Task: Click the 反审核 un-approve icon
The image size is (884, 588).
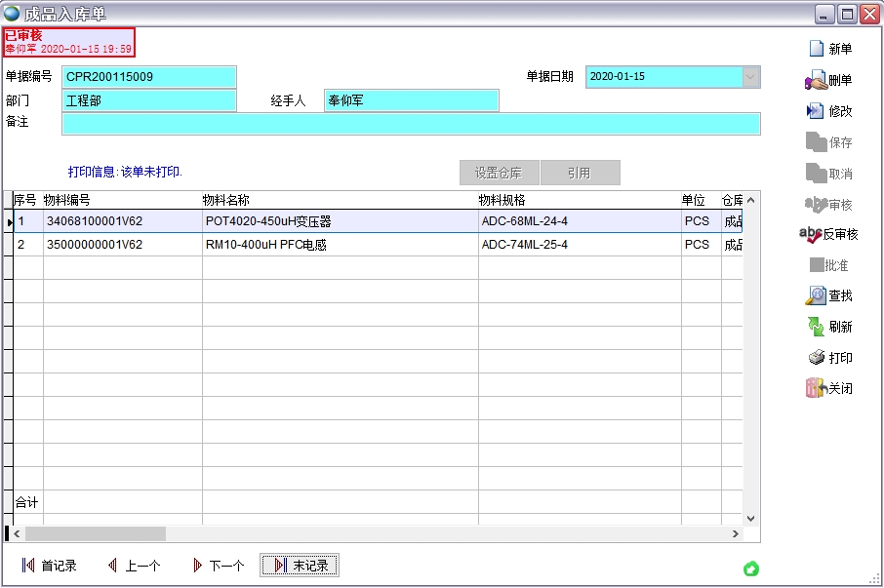Action: click(x=811, y=234)
